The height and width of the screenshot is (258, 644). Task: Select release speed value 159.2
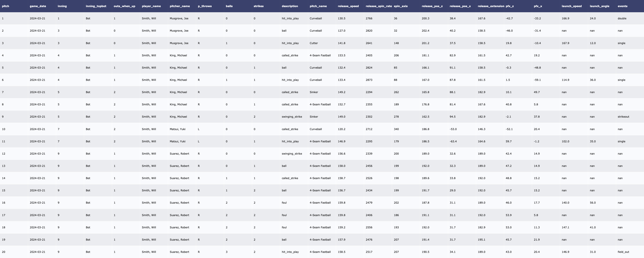(341, 227)
